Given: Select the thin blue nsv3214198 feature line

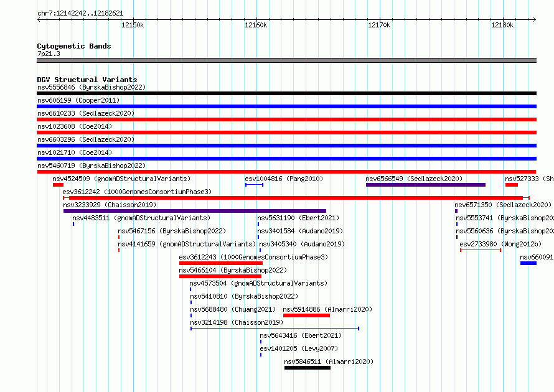Looking at the screenshot, I should [x=275, y=329].
